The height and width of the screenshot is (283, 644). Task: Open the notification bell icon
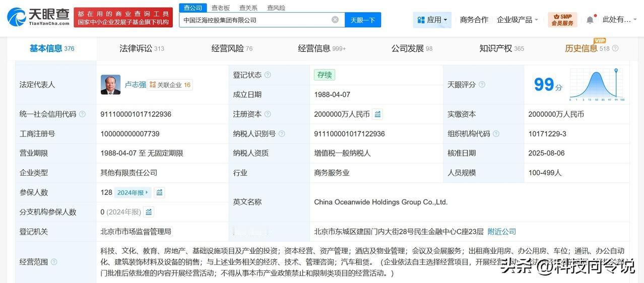[590, 20]
